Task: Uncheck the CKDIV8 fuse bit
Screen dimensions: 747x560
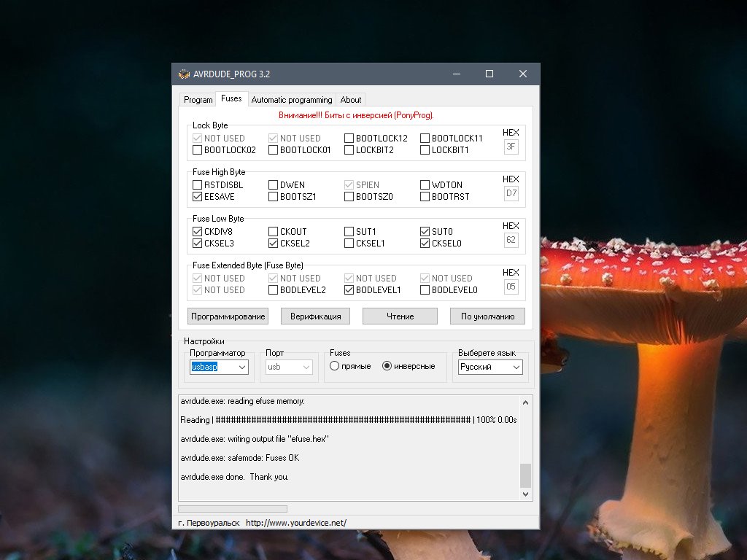Action: 198,232
